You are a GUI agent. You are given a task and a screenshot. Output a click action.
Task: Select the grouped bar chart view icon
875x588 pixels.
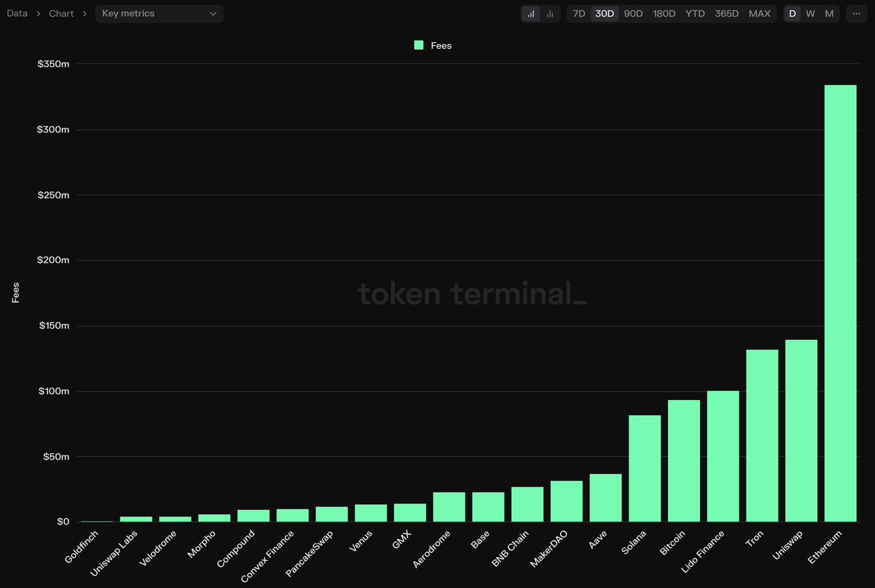click(x=550, y=13)
